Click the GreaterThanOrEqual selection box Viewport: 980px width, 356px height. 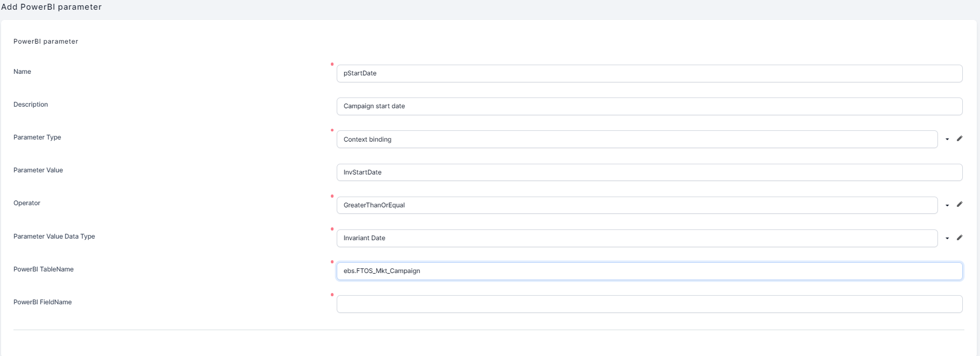tap(637, 205)
